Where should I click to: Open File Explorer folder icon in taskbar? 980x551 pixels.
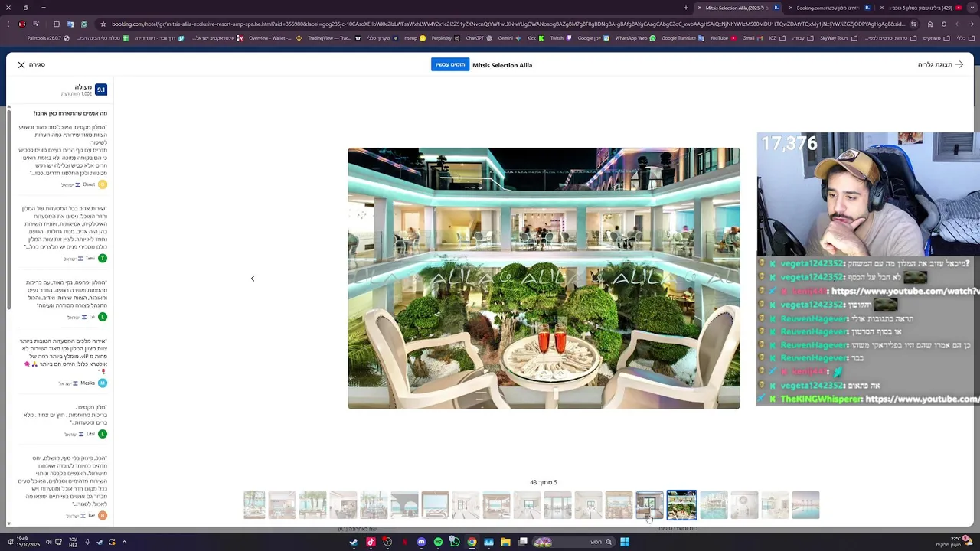click(x=505, y=542)
